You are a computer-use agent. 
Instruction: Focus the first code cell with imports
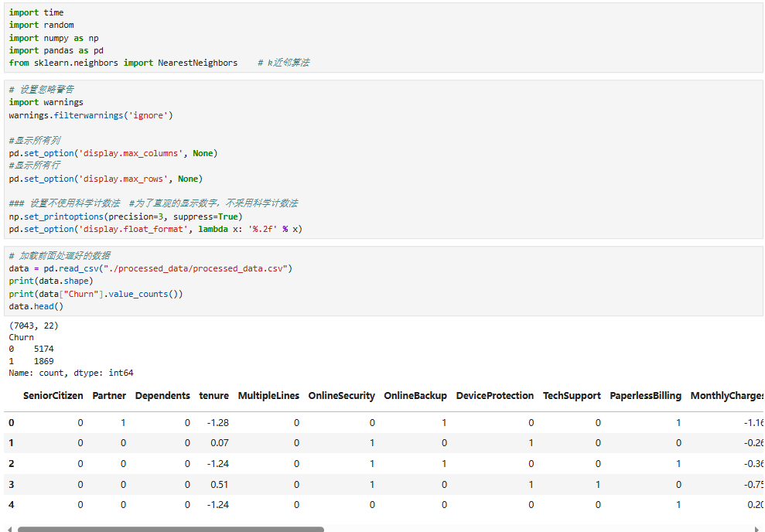384,38
